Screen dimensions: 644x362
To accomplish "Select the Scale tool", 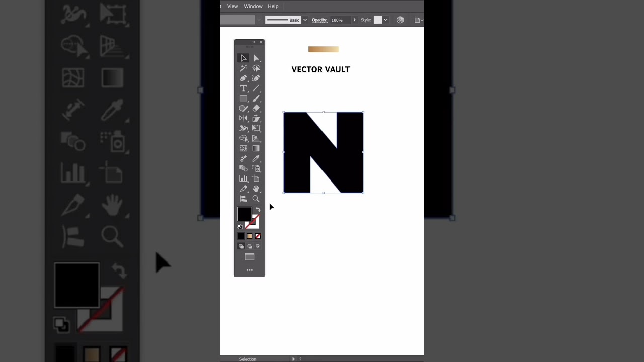I will (x=256, y=119).
